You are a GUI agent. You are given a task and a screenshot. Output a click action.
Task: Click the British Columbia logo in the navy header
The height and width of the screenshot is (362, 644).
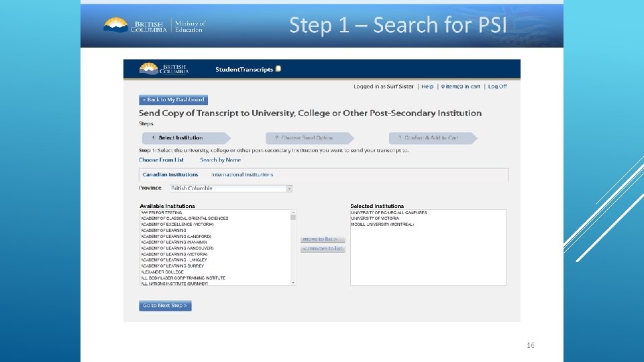tap(164, 68)
